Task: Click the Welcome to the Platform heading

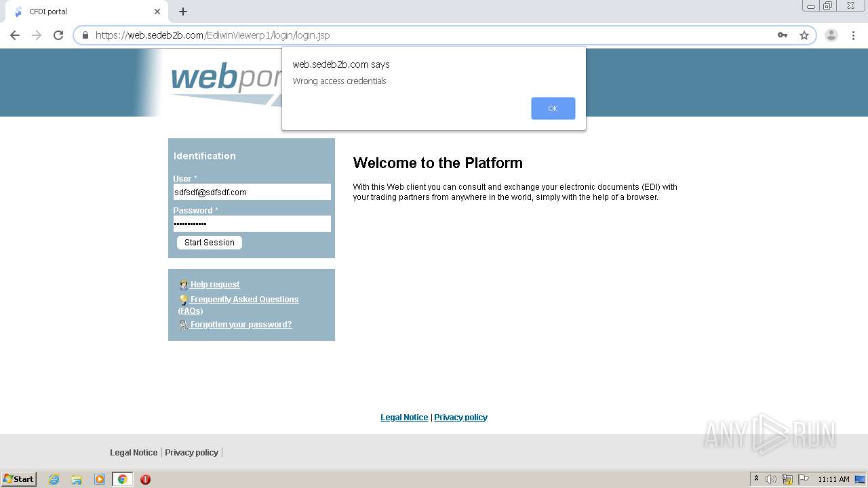Action: tap(438, 163)
